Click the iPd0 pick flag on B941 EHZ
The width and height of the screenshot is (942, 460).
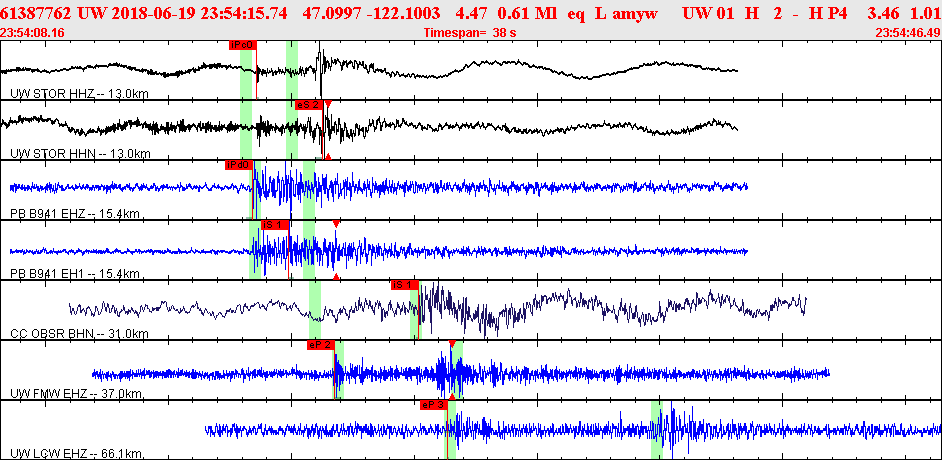point(239,165)
